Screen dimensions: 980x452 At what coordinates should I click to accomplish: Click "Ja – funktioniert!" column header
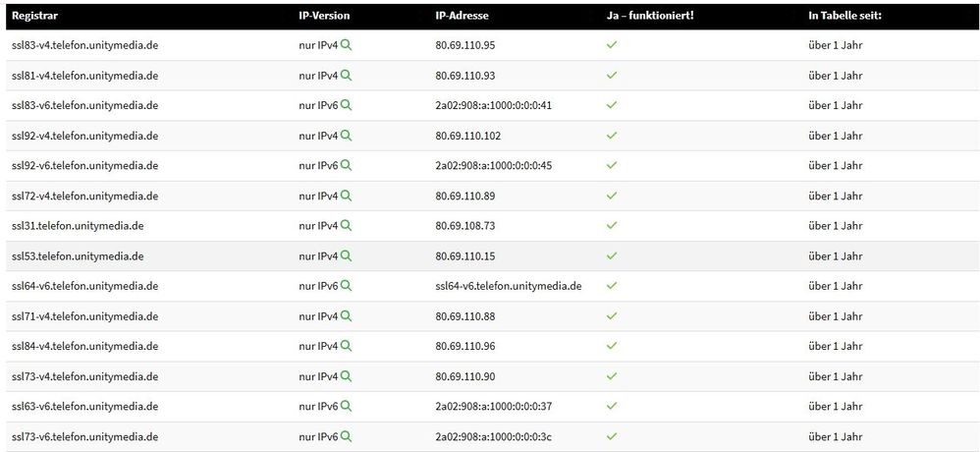tap(651, 16)
